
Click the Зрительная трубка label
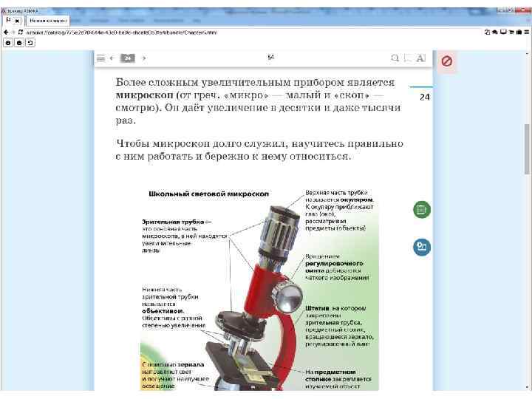pyautogui.click(x=174, y=222)
